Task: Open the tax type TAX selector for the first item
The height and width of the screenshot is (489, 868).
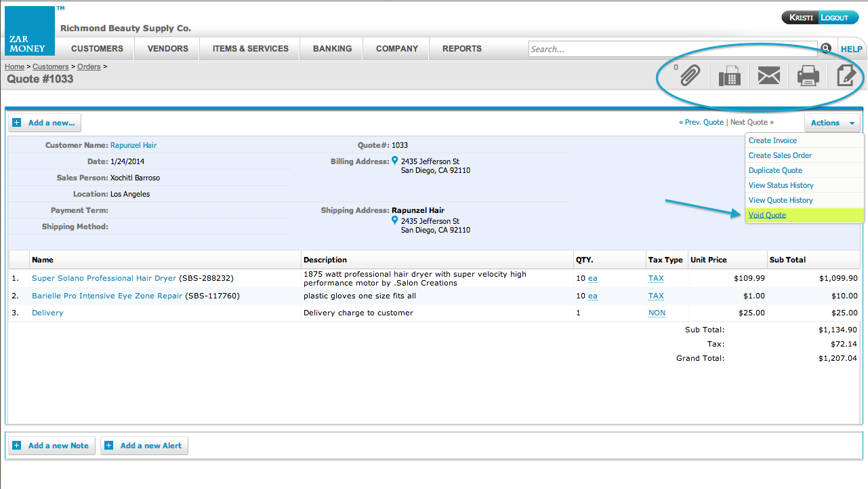Action: tap(656, 278)
